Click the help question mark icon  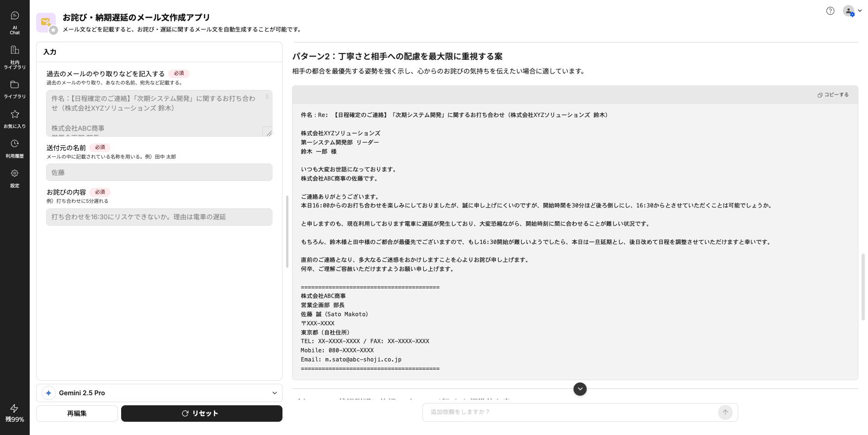(830, 11)
